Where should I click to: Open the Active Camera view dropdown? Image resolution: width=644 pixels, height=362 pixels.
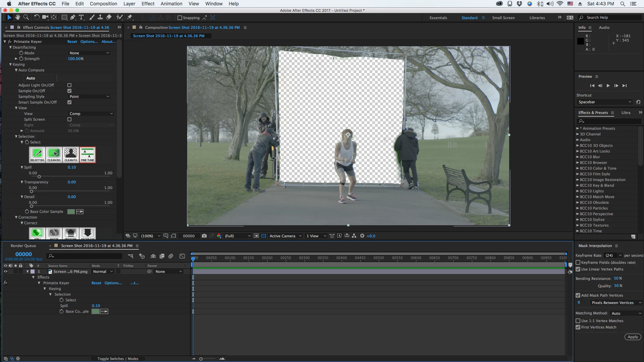[x=285, y=236]
